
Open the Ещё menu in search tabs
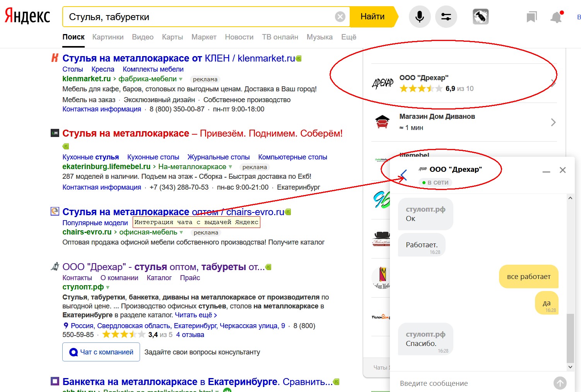pos(349,37)
